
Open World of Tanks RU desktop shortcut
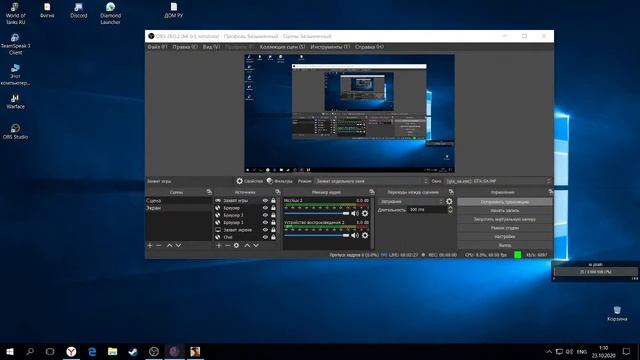tap(15, 13)
